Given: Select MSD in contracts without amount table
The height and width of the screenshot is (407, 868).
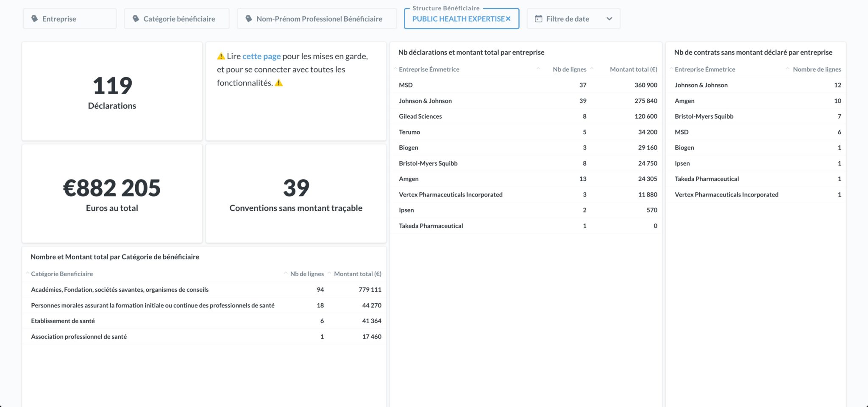Looking at the screenshot, I should (x=756, y=132).
